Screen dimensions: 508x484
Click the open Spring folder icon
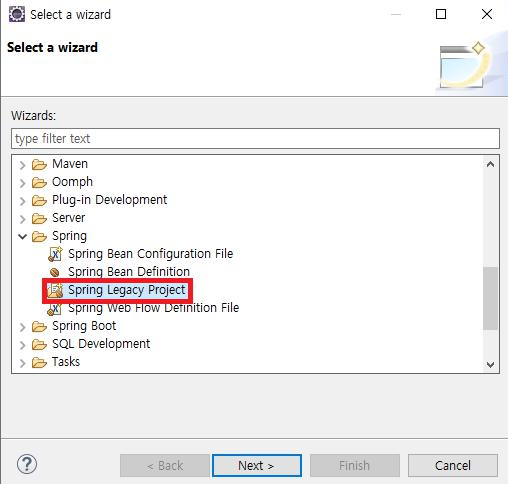click(x=39, y=236)
